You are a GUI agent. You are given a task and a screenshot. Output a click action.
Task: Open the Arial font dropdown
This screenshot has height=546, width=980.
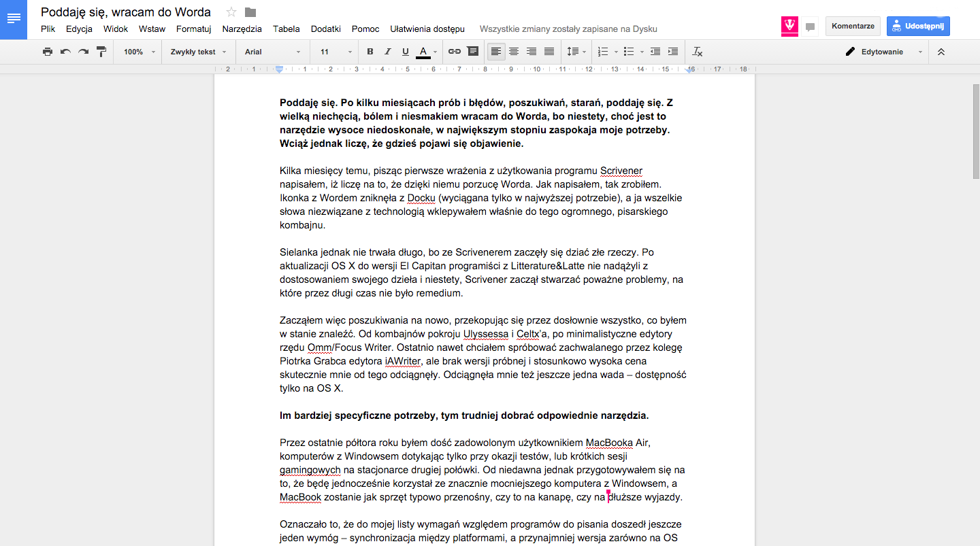(x=272, y=52)
